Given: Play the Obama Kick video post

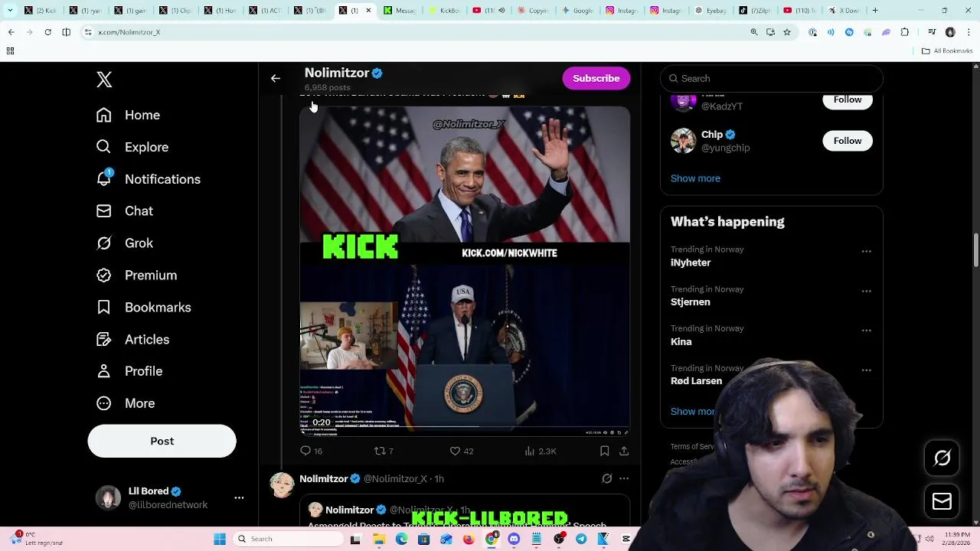Looking at the screenshot, I should click(x=465, y=271).
